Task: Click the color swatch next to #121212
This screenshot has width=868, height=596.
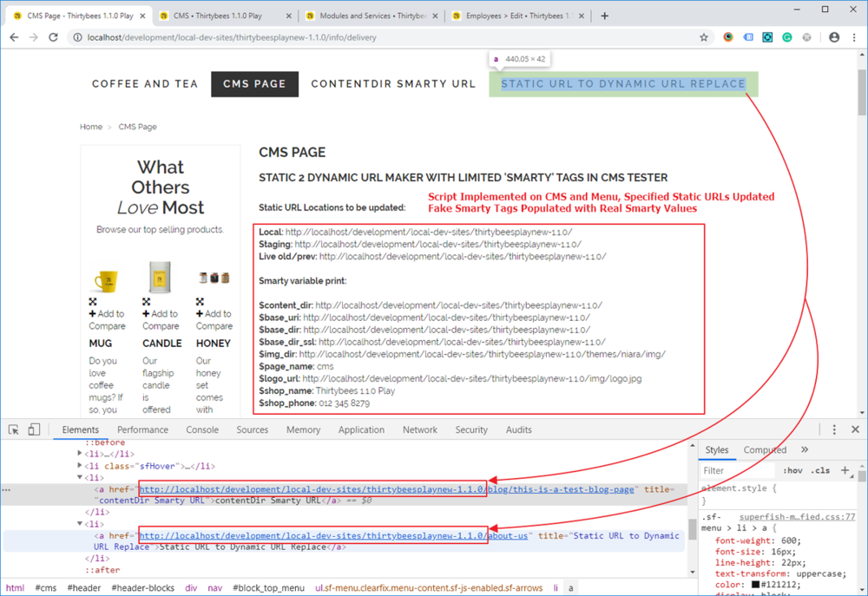Action: tap(757, 585)
